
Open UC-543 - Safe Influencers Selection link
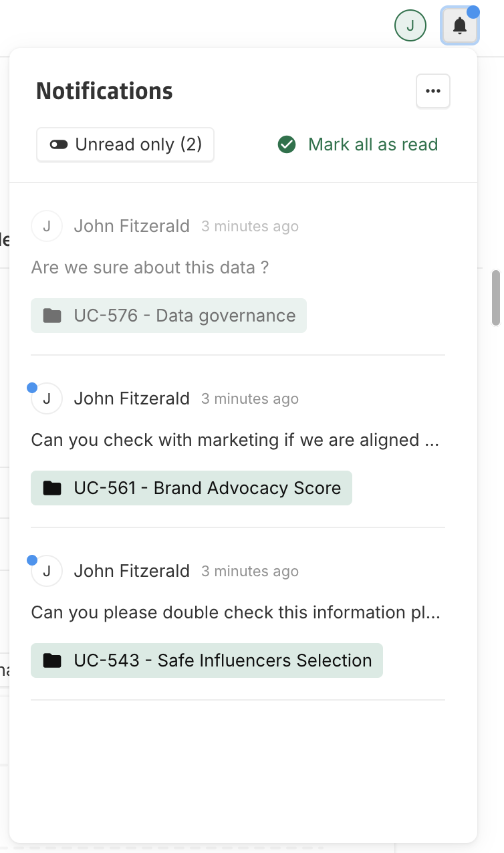223,660
